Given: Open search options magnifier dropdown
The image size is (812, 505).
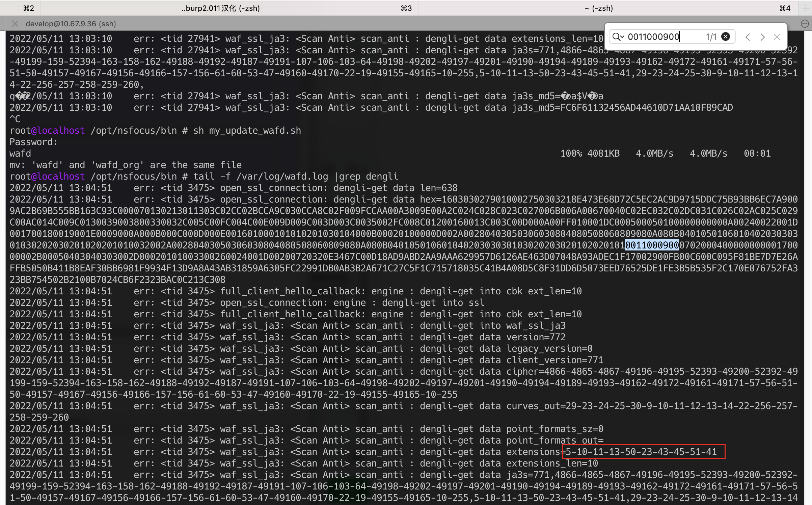Looking at the screenshot, I should pos(618,36).
